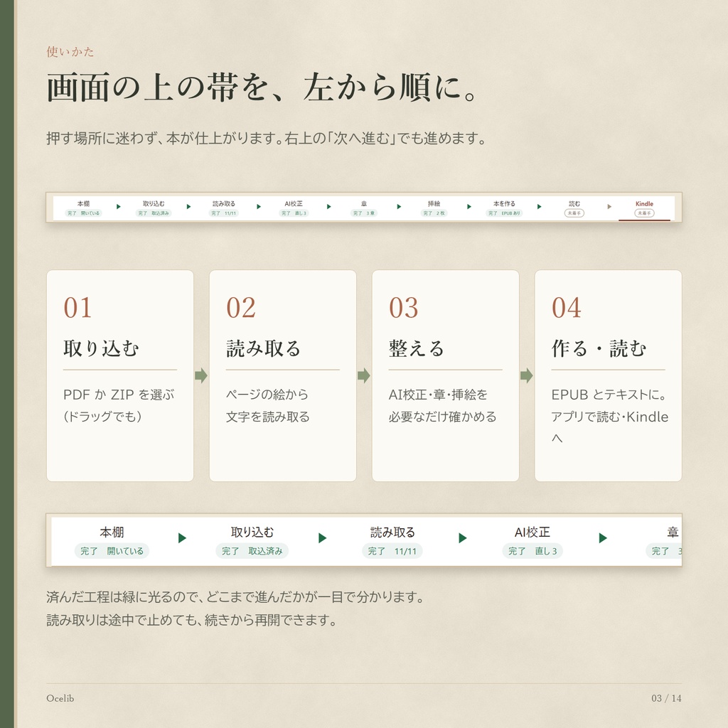728x728 pixels.
Task: Select 取り込む in the enlarged bottom strip
Action: (252, 541)
